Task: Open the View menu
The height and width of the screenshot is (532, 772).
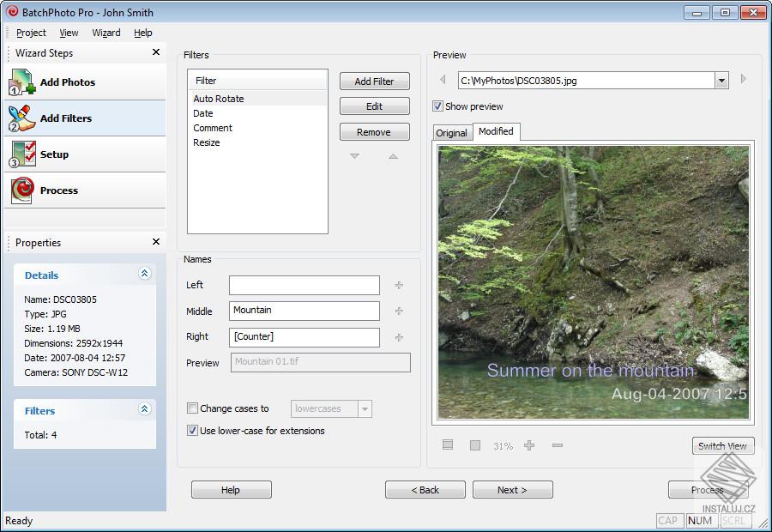Action: [x=69, y=33]
